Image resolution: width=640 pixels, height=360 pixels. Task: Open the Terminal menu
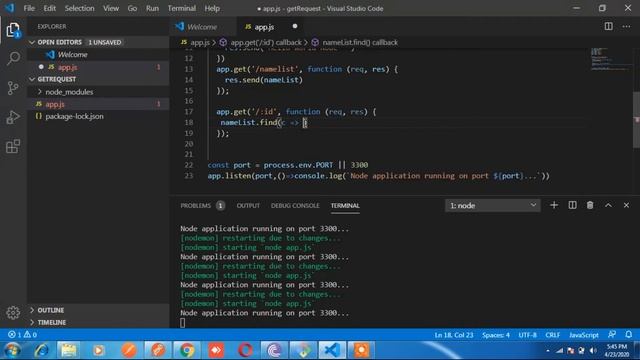tap(182, 8)
